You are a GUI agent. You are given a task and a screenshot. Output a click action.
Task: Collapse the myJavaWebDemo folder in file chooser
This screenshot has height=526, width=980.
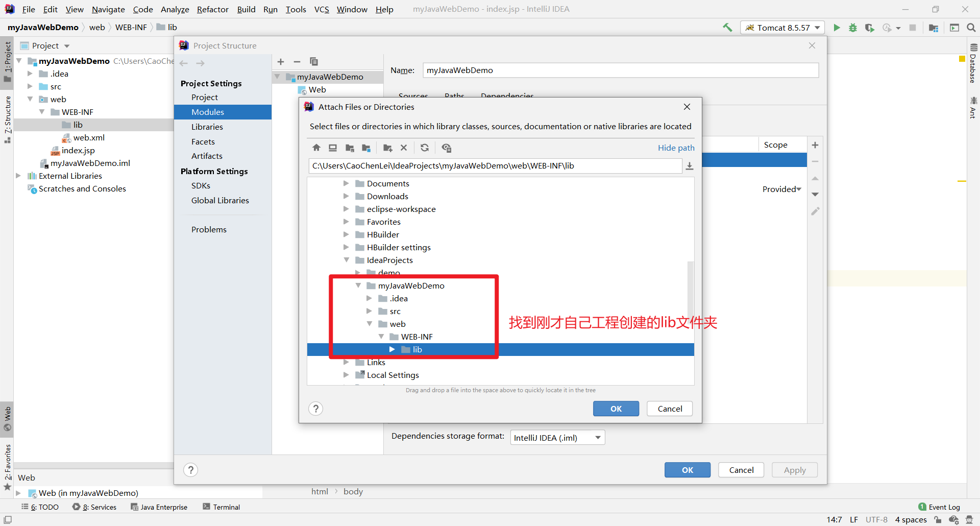point(358,285)
